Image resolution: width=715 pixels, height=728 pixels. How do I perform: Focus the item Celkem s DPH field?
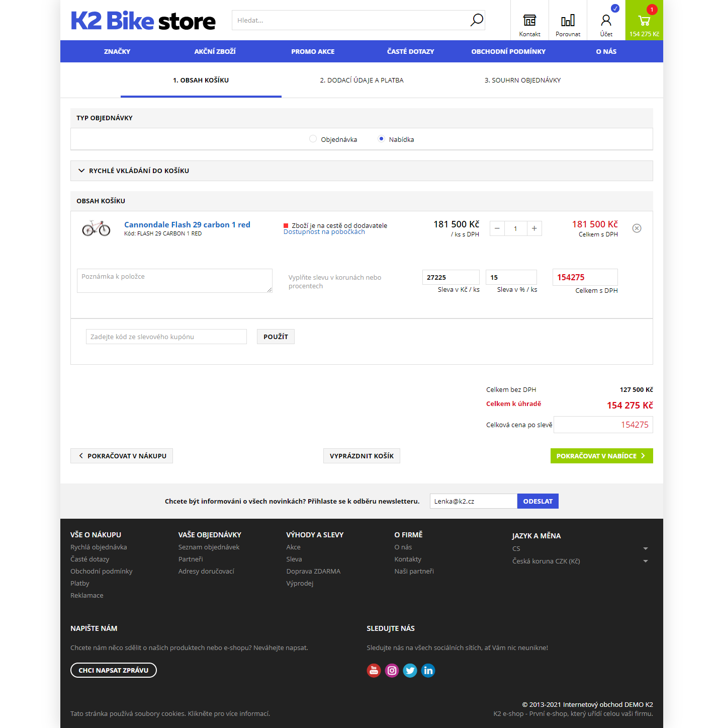[585, 277]
